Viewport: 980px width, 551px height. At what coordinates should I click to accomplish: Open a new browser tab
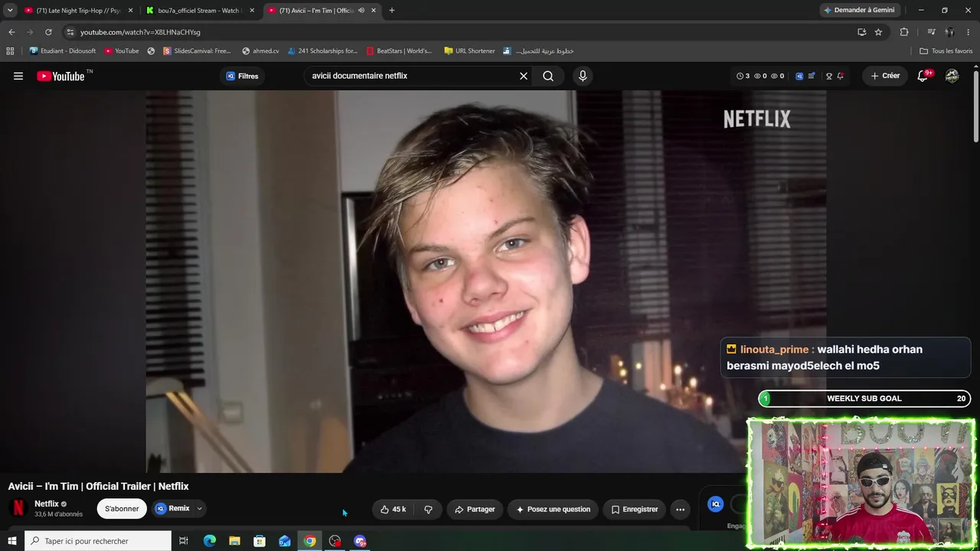pos(392,10)
